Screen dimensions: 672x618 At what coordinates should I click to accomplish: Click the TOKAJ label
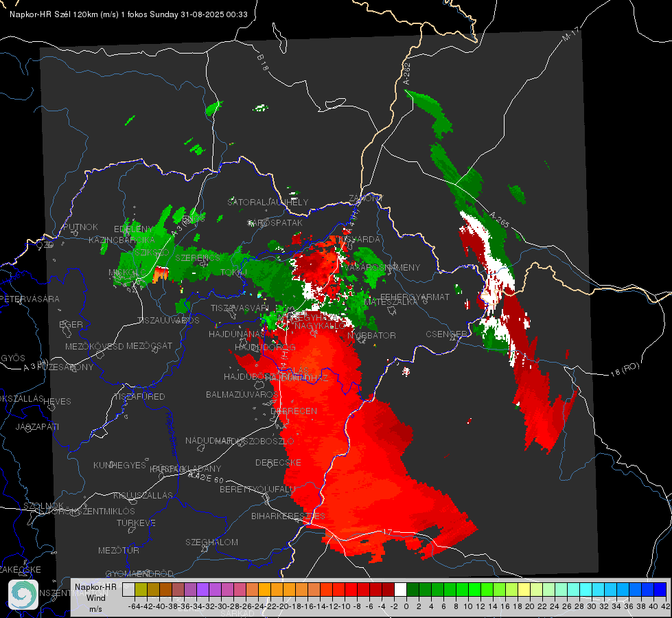233,273
